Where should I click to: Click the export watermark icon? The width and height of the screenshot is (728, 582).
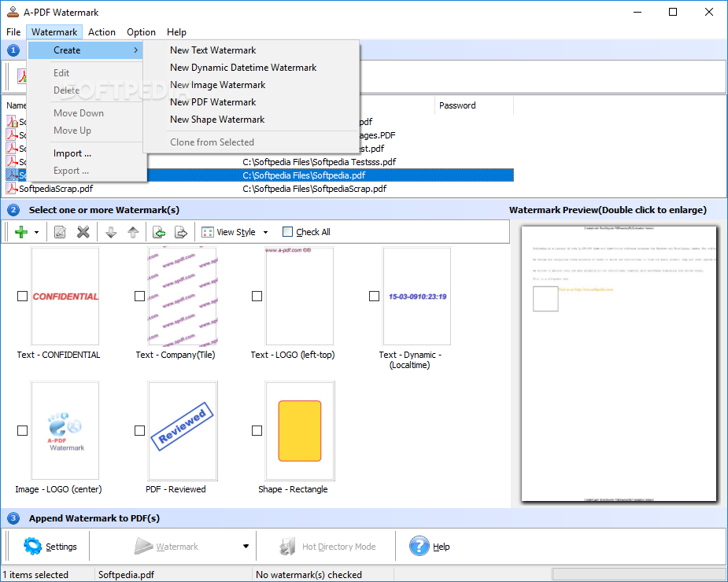coord(180,232)
